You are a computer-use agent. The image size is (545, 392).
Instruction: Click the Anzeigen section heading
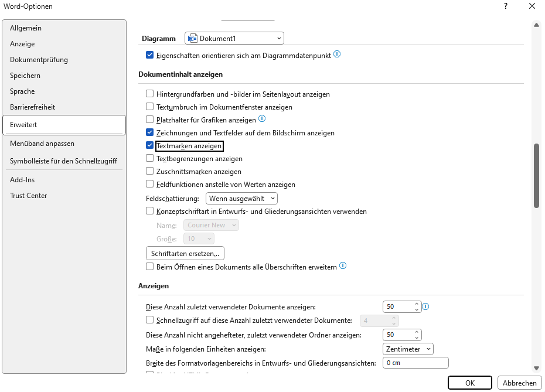pos(154,286)
